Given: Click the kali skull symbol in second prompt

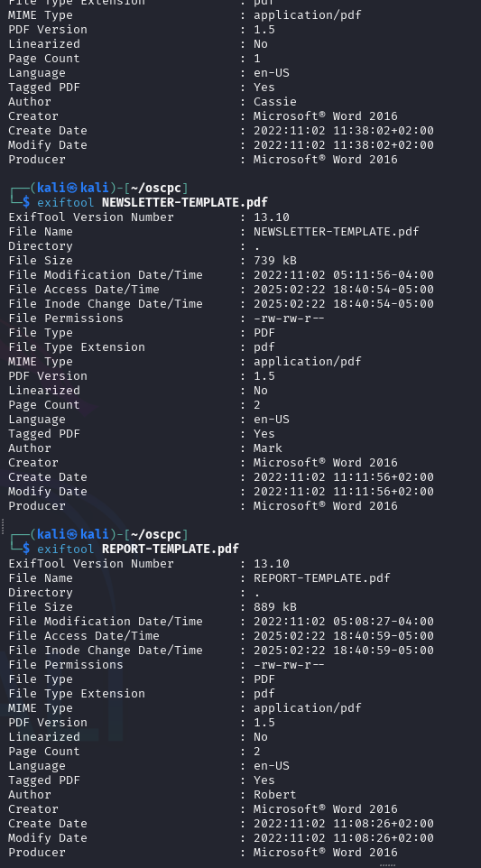Looking at the screenshot, I should (72, 535).
